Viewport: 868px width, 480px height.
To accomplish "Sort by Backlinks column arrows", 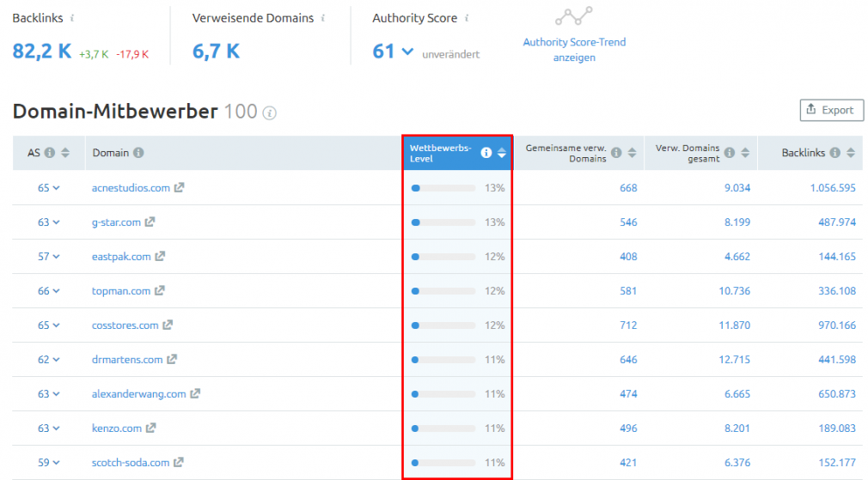I will pos(850,153).
